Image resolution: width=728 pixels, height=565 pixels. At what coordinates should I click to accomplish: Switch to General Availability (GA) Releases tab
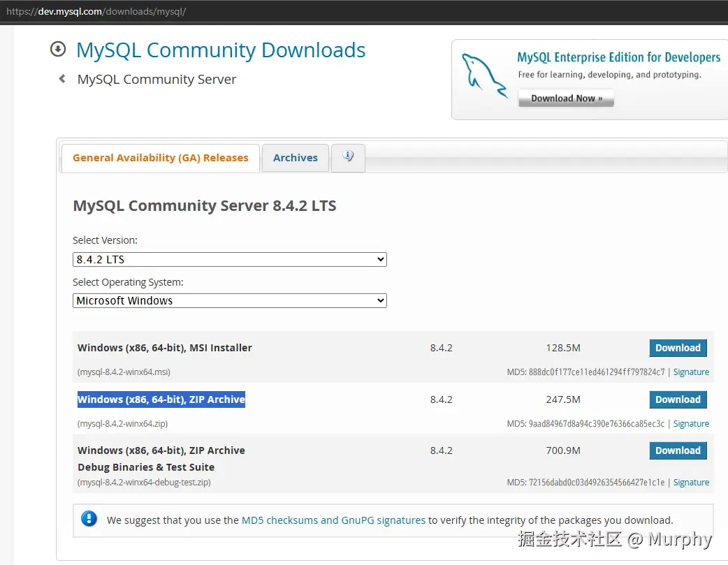161,158
